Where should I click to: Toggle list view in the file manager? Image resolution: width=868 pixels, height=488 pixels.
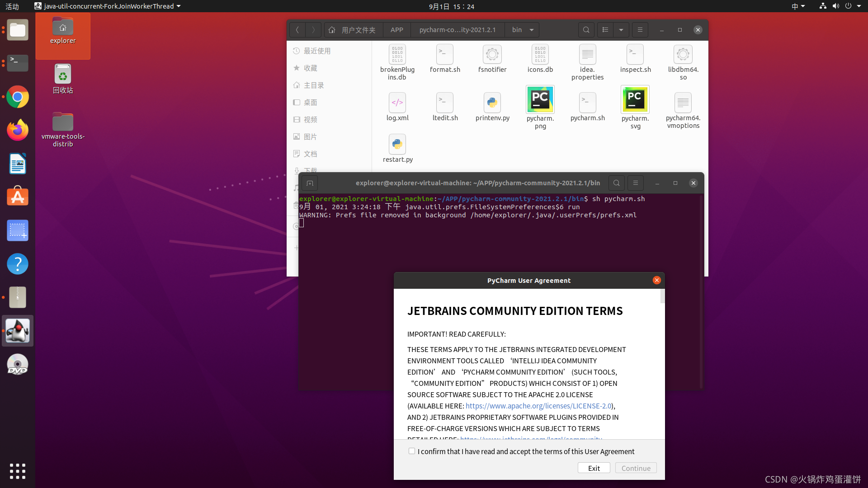(605, 30)
